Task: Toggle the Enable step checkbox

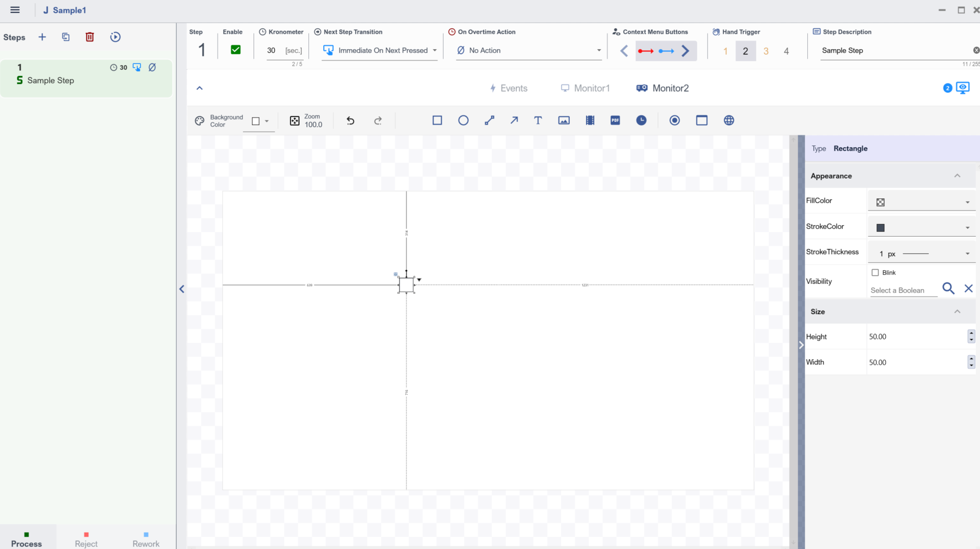Action: coord(236,50)
